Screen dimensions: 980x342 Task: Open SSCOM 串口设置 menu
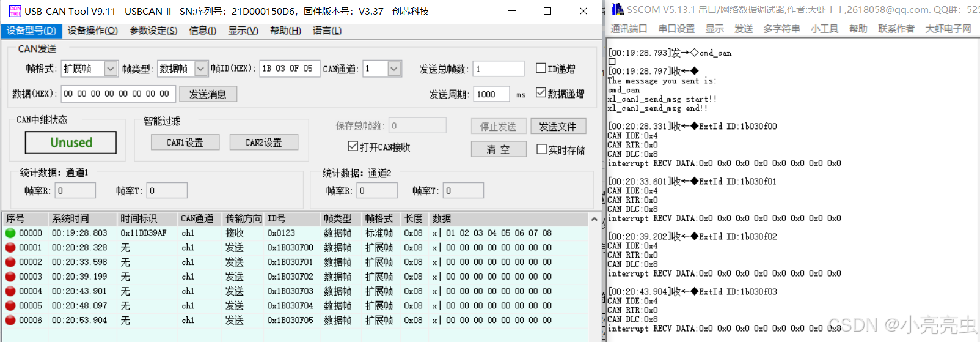676,29
